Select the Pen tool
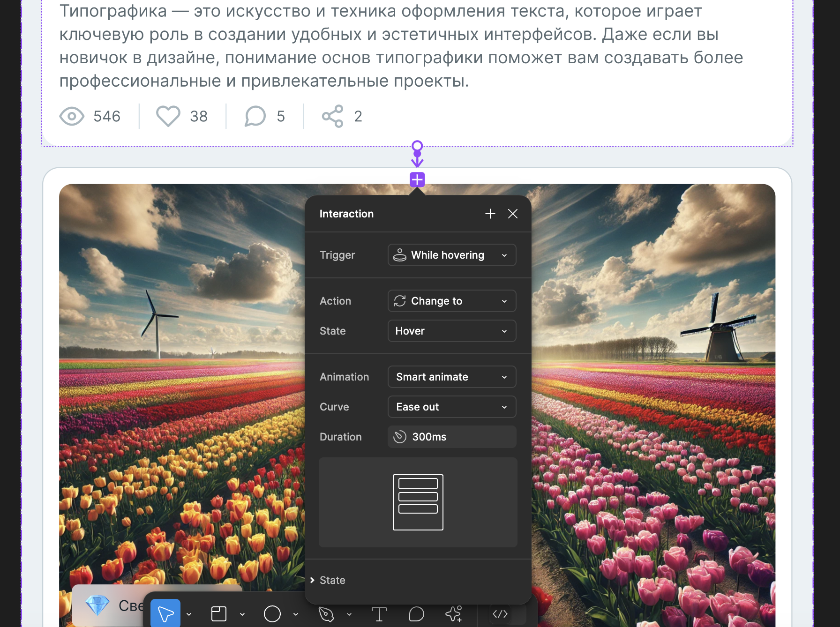This screenshot has height=627, width=840. tap(326, 613)
